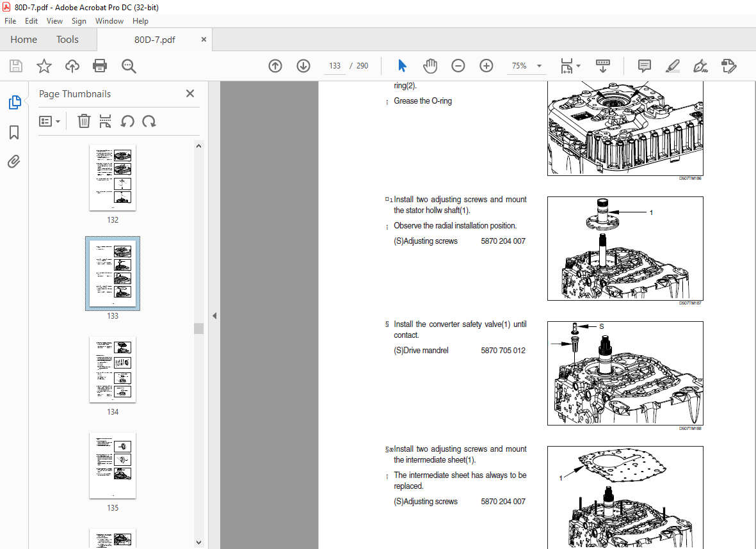Close the Page Thumbnails panel
Screen dimensions: 756x549
coord(190,93)
